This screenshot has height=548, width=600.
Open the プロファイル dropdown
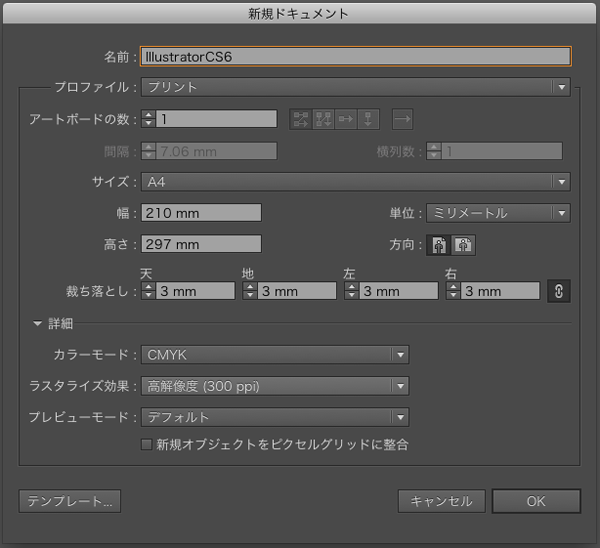pos(356,87)
